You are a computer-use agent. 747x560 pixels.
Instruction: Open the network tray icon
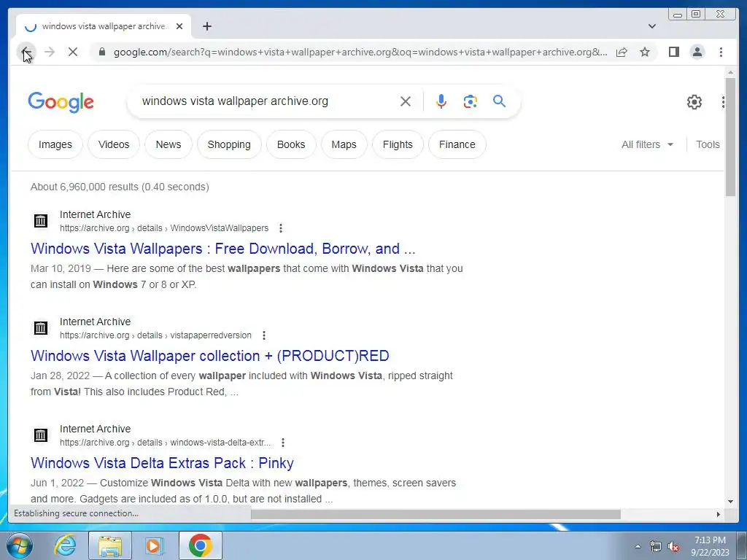click(x=656, y=546)
